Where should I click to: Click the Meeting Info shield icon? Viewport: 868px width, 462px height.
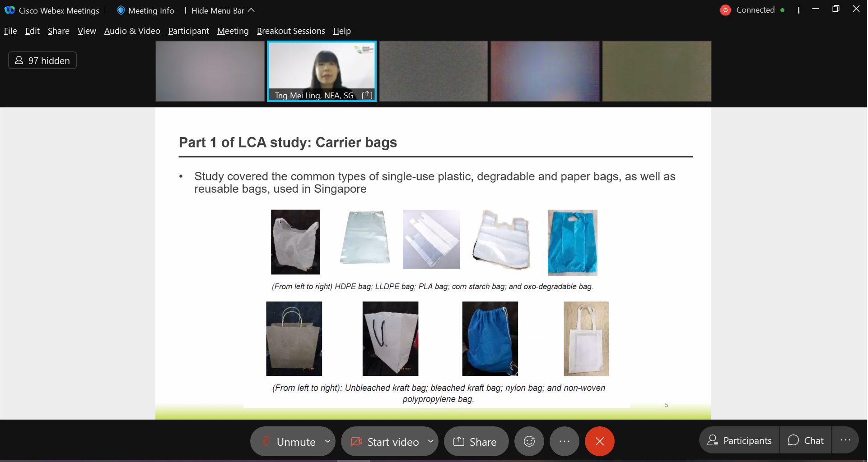[x=121, y=10]
